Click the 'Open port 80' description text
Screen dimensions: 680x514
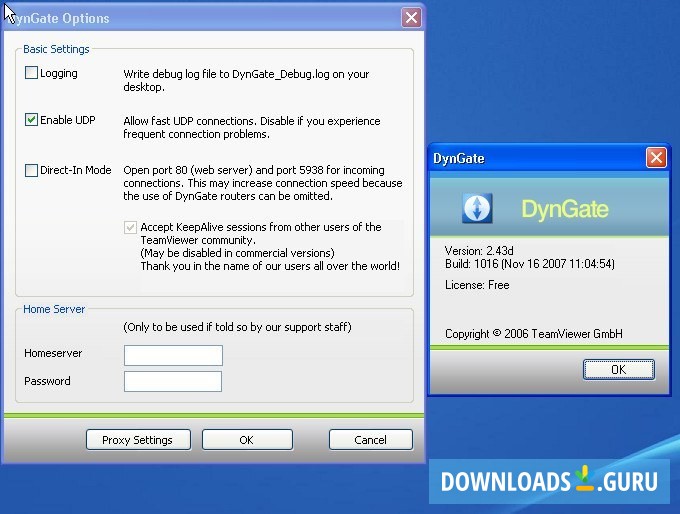tap(263, 183)
